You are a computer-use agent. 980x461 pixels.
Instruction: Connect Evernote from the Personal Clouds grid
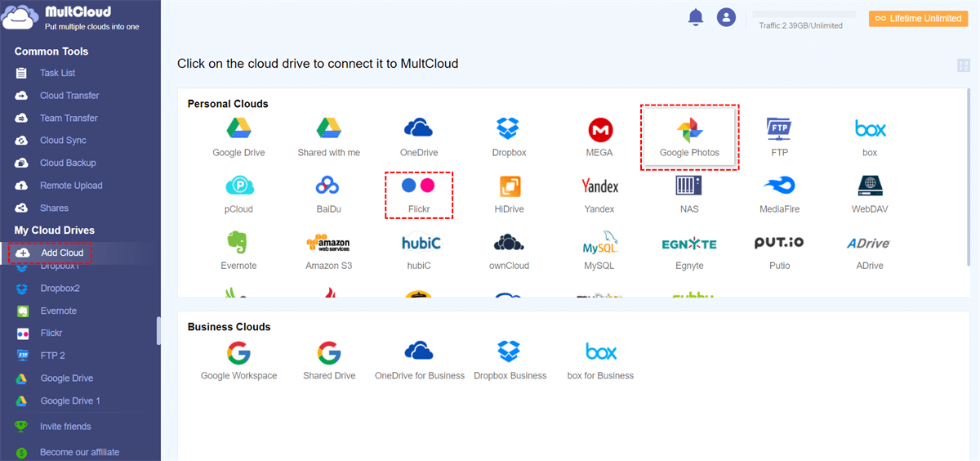(238, 250)
